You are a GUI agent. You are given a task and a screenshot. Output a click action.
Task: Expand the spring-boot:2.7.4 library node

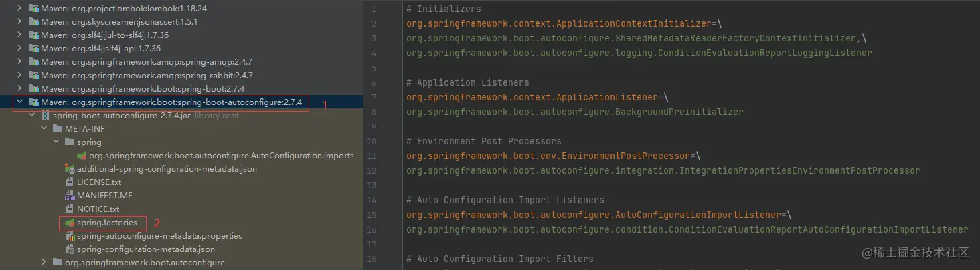[x=19, y=89]
